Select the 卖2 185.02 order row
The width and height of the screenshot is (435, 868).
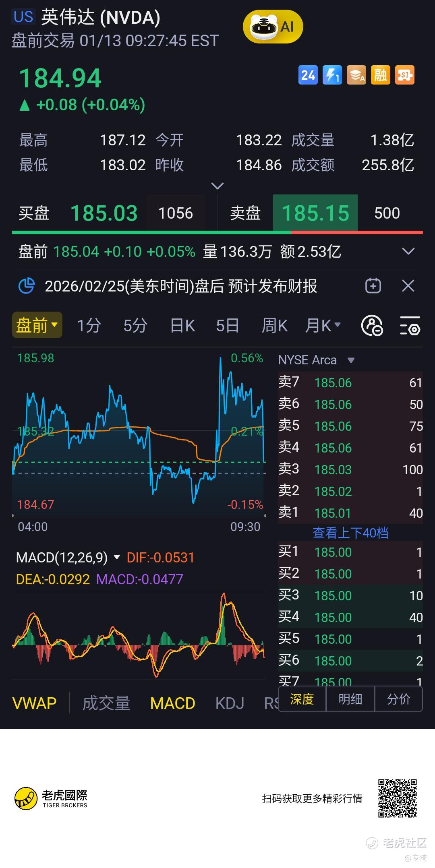point(350,491)
